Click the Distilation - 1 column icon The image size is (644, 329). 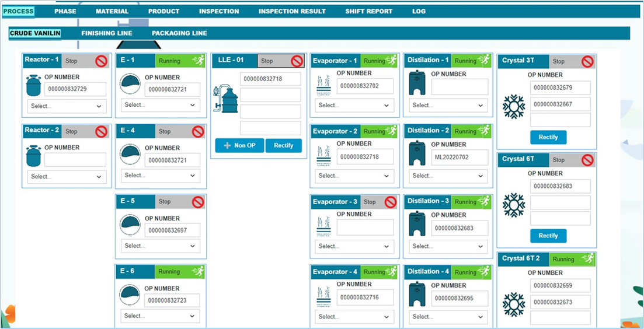click(417, 83)
